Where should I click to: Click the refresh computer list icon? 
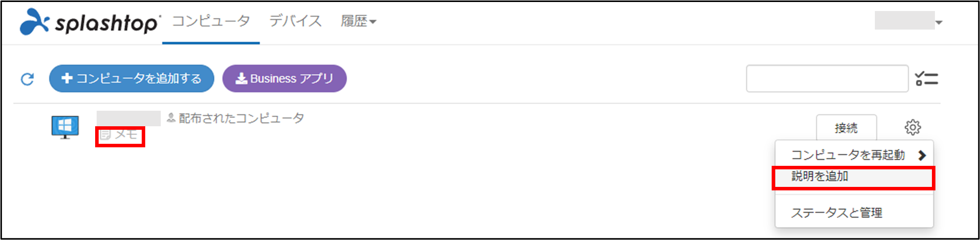tap(27, 79)
